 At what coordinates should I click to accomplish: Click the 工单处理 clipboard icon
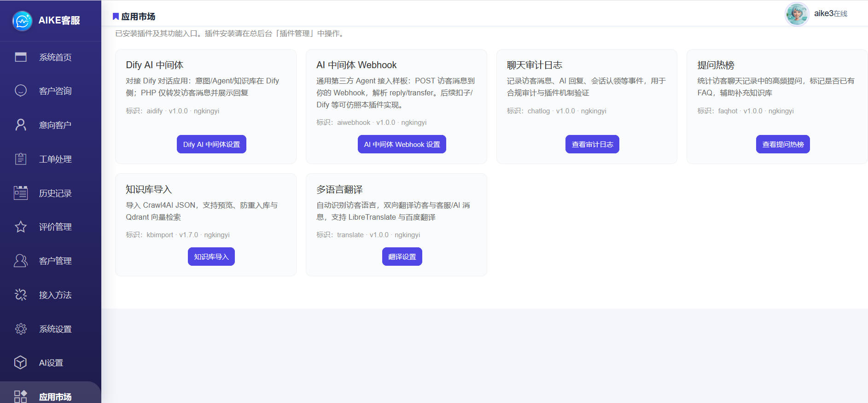(x=21, y=159)
